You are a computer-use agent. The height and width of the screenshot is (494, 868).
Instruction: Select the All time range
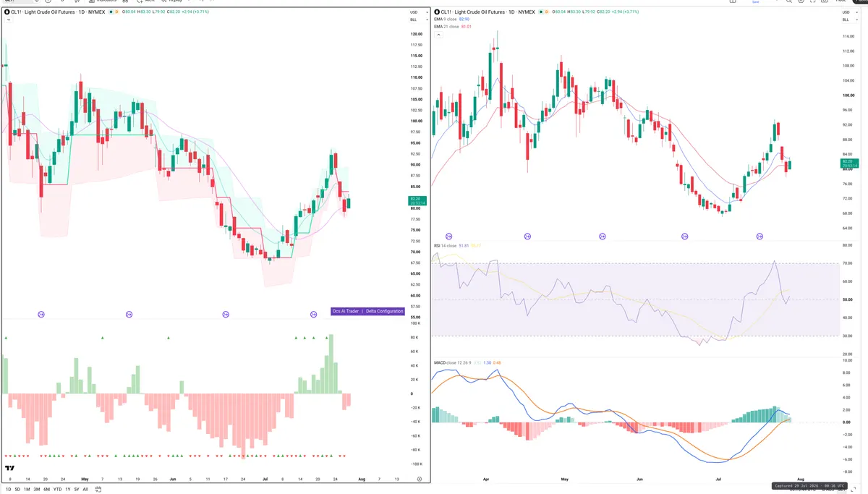[x=85, y=489]
